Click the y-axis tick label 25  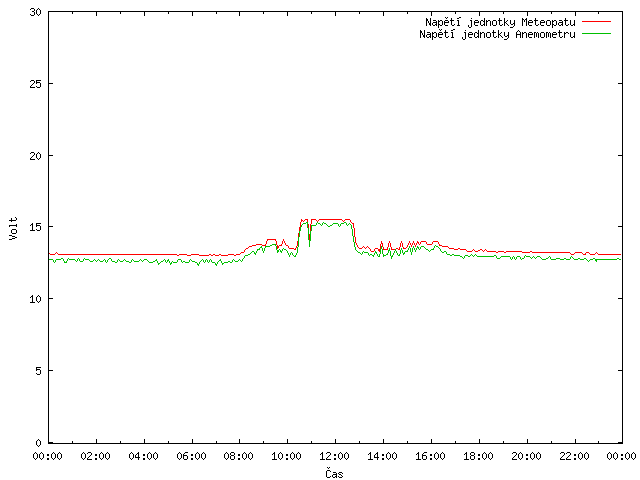pyautogui.click(x=36, y=84)
